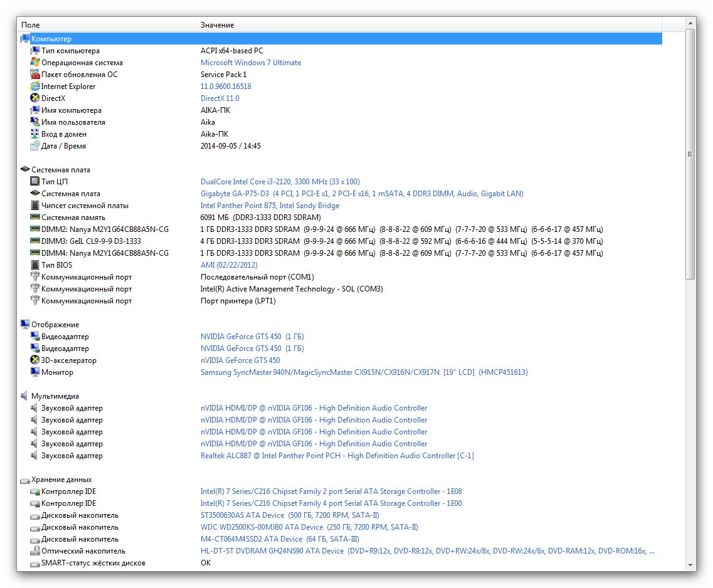Click the vertical scrollbar thumb
The image size is (713, 588).
click(x=690, y=154)
